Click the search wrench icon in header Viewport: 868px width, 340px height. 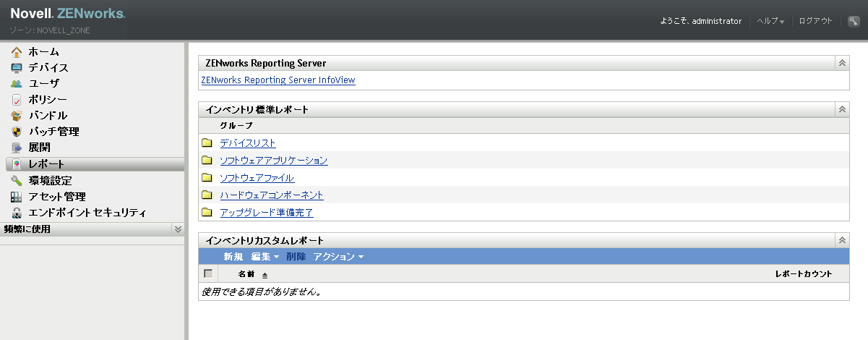coord(854,21)
